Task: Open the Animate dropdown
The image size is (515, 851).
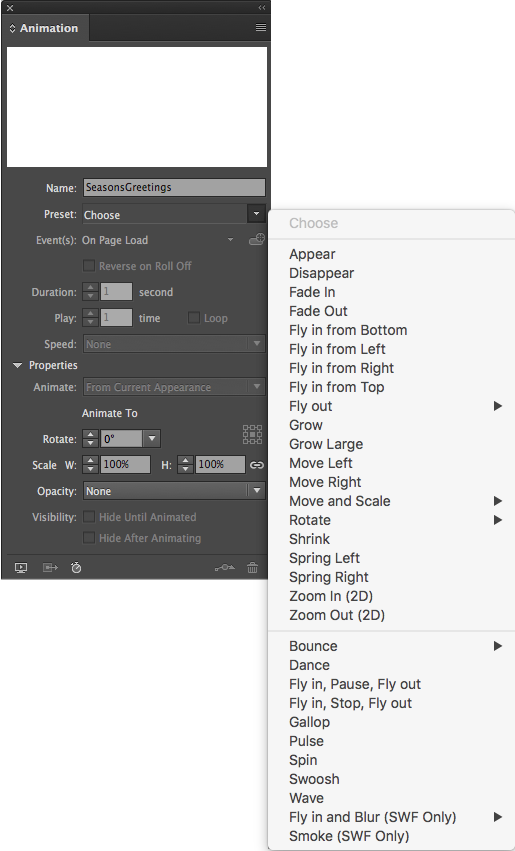Action: point(174,387)
